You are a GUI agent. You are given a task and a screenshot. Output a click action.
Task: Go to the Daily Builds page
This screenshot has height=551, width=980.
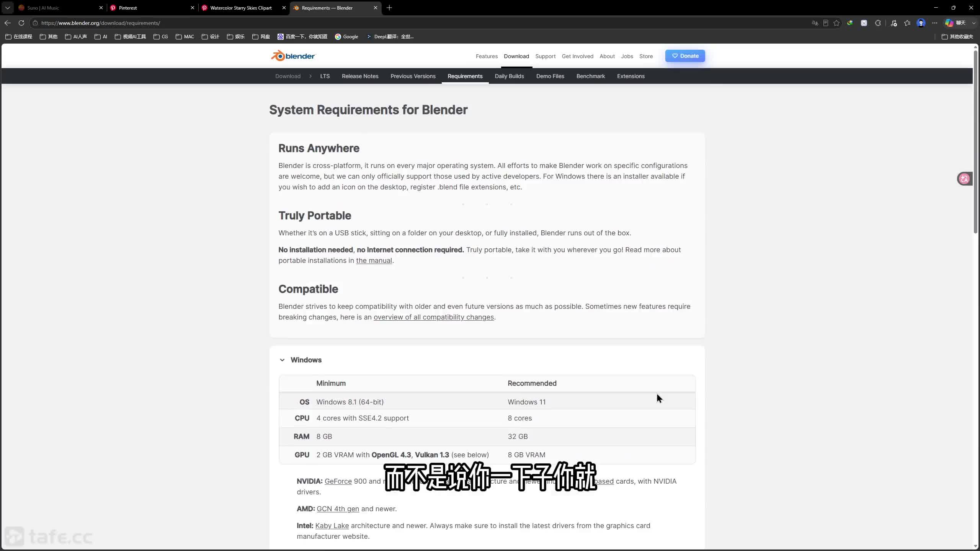(x=509, y=76)
